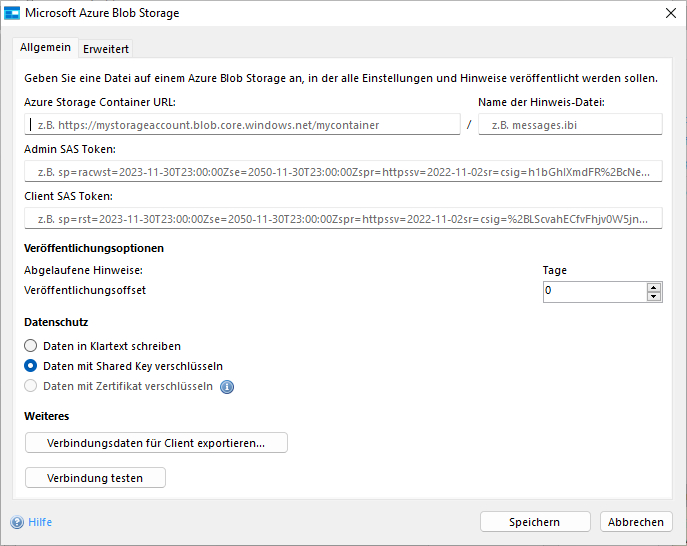Click into the Client SAS Token field
The image size is (687, 546).
[x=343, y=218]
